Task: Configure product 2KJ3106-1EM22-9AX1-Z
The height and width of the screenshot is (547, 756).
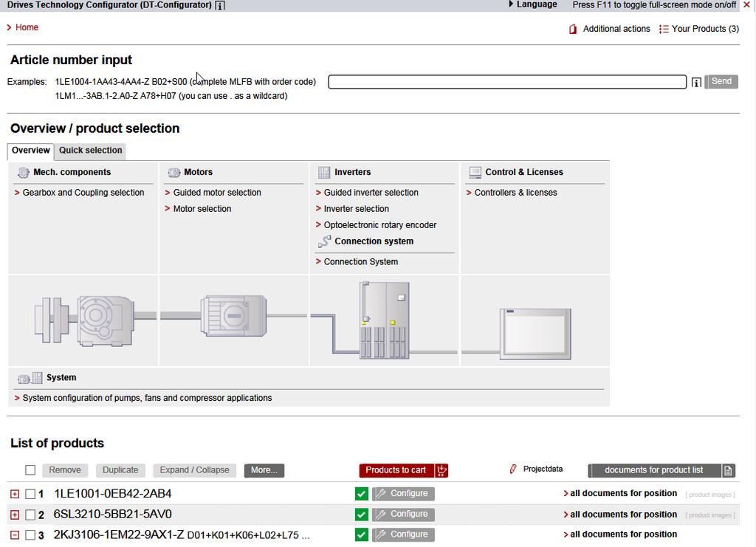Action: [x=403, y=535]
